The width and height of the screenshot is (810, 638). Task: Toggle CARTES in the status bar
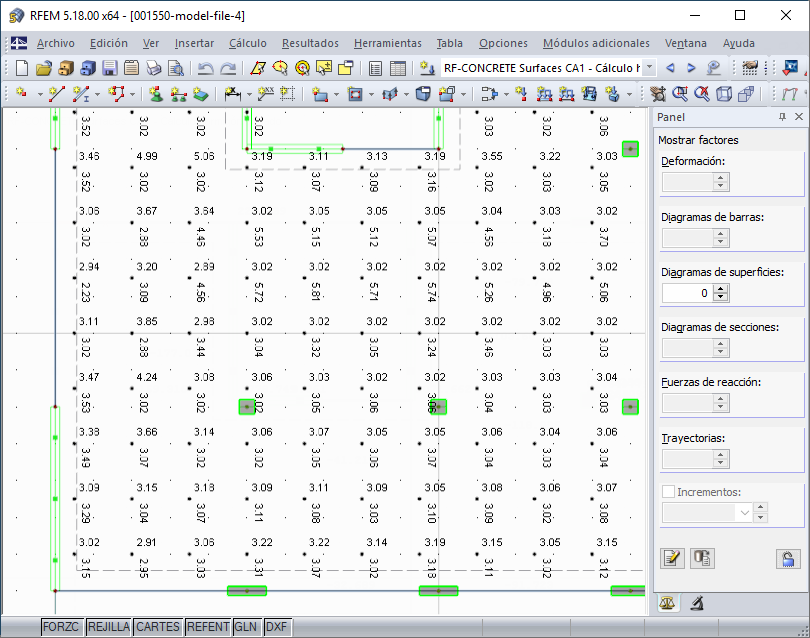click(158, 627)
